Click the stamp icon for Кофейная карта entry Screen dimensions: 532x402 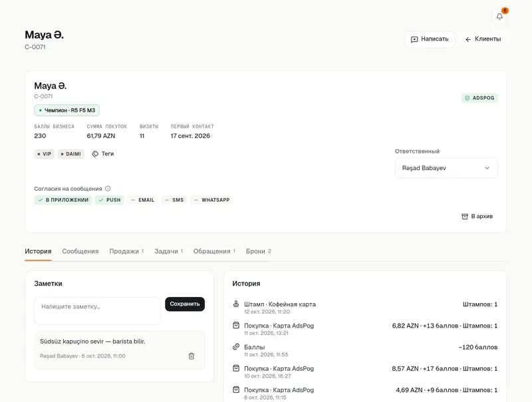tap(236, 304)
